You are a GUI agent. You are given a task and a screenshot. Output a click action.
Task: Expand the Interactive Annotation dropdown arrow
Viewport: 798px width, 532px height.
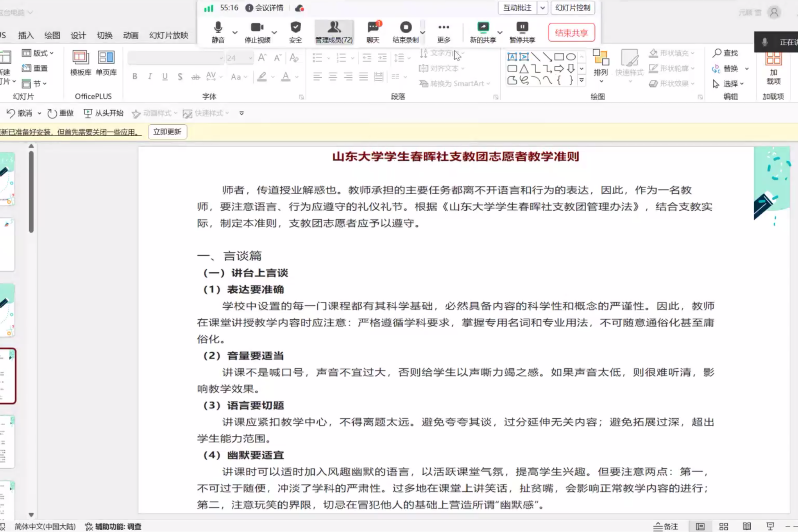[x=542, y=8]
